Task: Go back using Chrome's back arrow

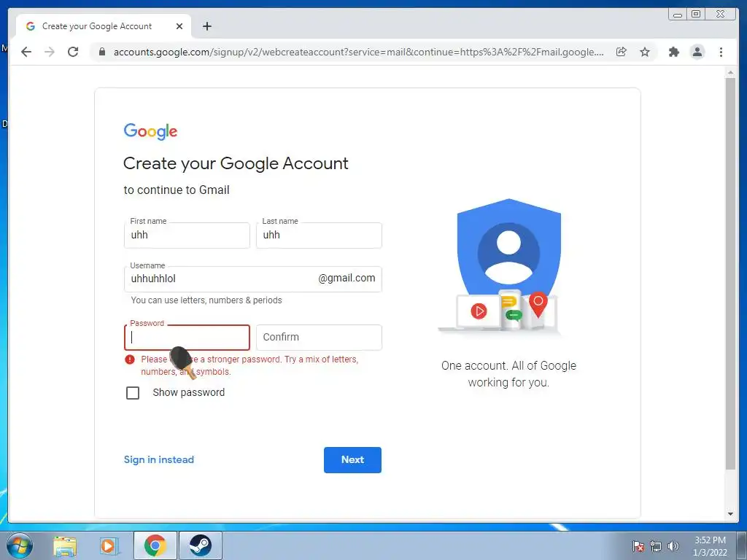Action: point(26,52)
